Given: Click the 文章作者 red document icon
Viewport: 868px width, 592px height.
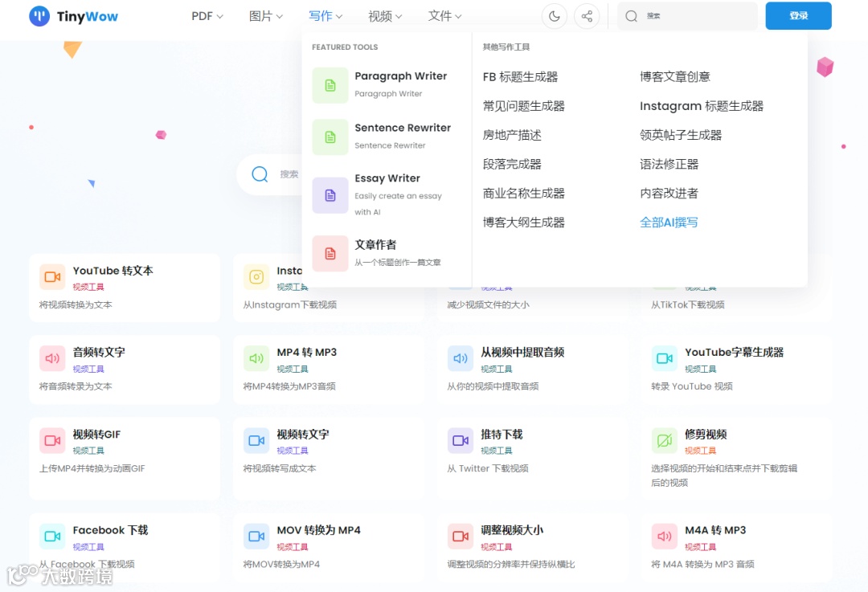Looking at the screenshot, I should [x=330, y=253].
